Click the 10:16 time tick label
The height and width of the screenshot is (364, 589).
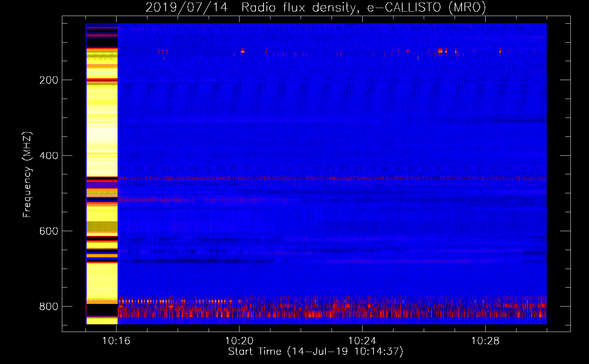click(116, 341)
